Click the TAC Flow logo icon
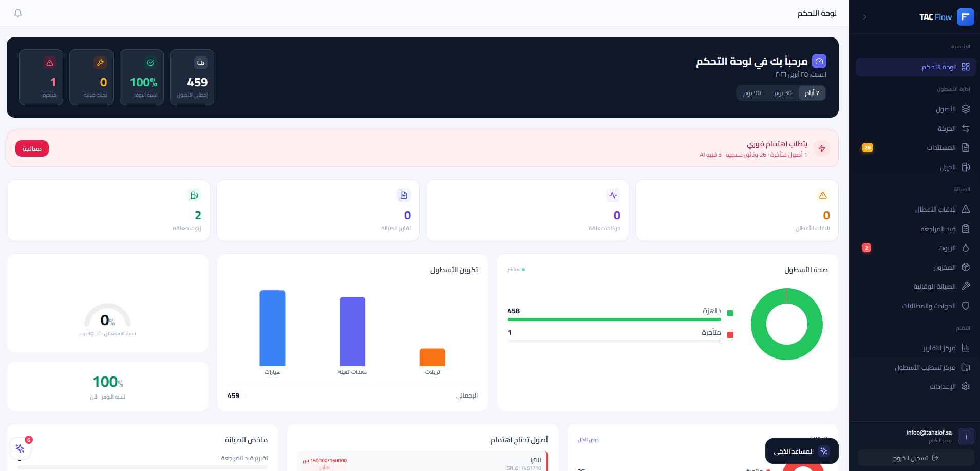980x471 pixels. [965, 17]
